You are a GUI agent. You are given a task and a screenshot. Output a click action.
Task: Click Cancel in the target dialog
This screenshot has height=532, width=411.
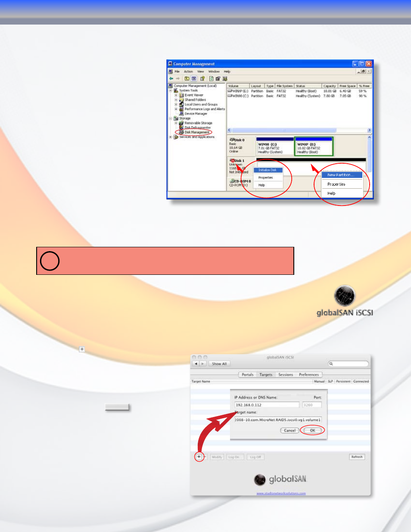click(290, 430)
